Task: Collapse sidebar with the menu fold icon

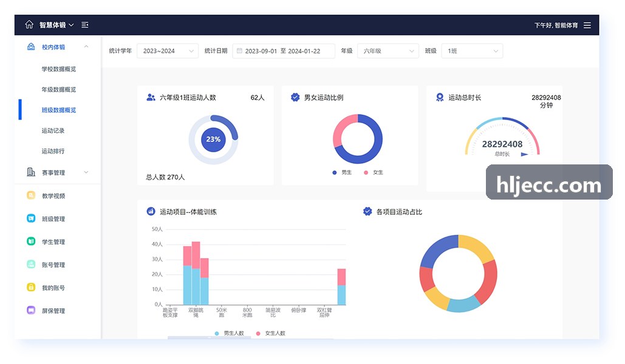Action: [x=85, y=25]
